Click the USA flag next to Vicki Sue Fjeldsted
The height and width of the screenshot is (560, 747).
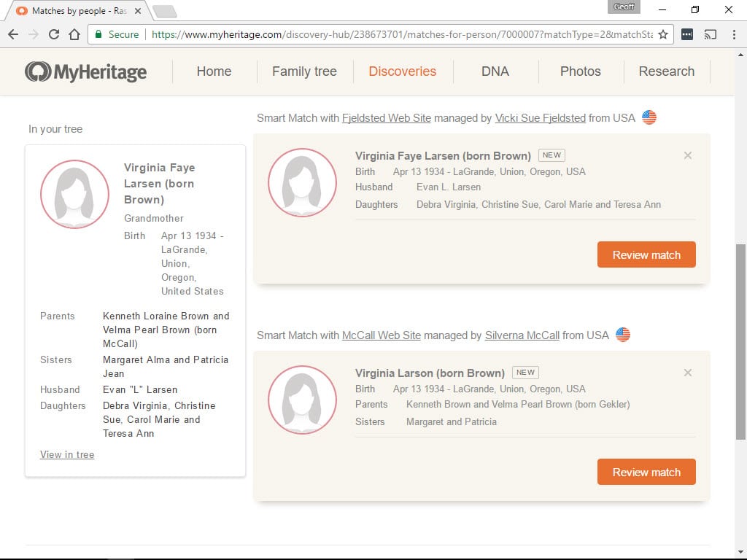(x=649, y=117)
